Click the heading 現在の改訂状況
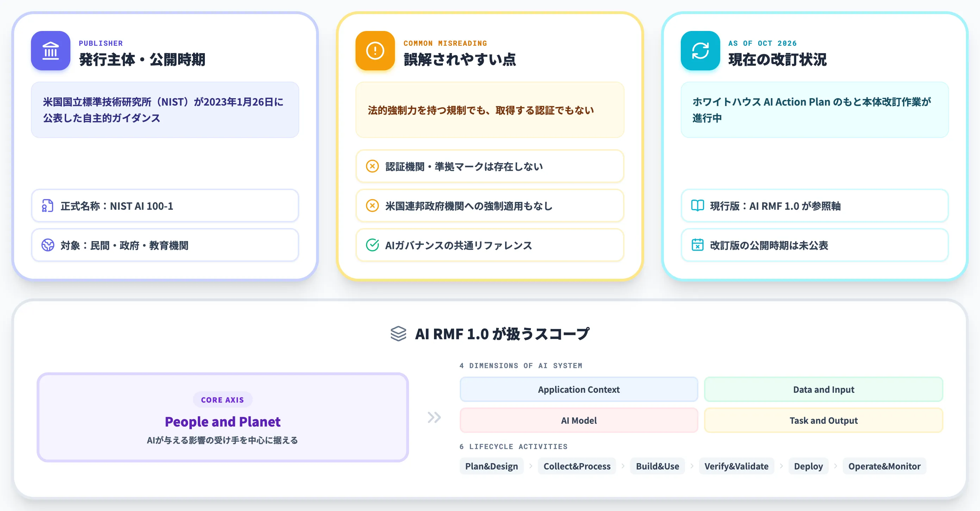Screen dimensions: 980x511 (x=777, y=60)
